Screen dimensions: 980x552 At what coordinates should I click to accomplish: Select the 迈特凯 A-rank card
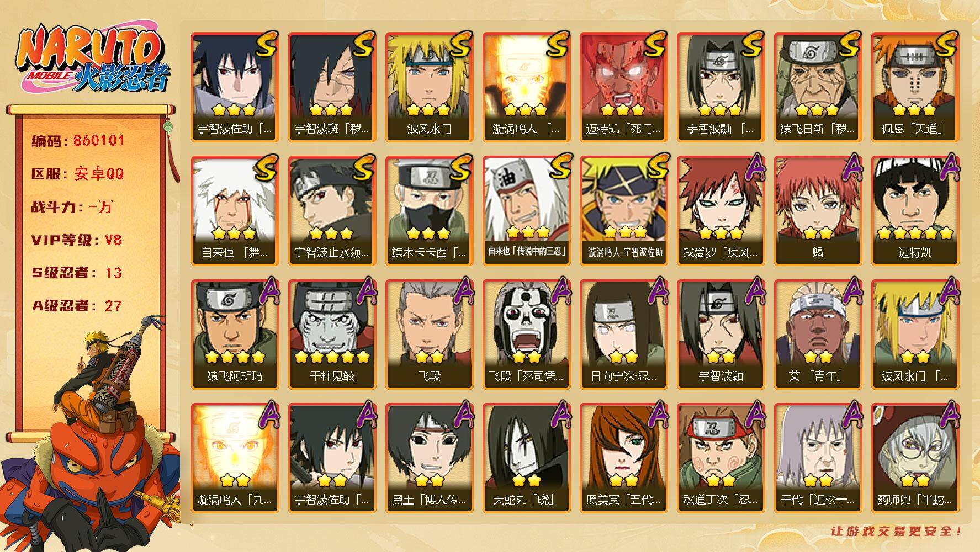pyautogui.click(x=915, y=211)
